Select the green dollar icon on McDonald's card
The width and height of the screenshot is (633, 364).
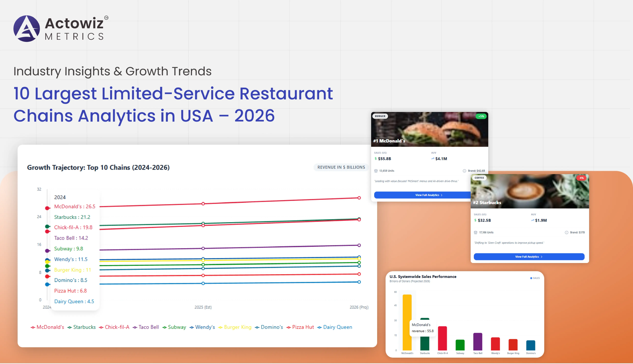376,158
